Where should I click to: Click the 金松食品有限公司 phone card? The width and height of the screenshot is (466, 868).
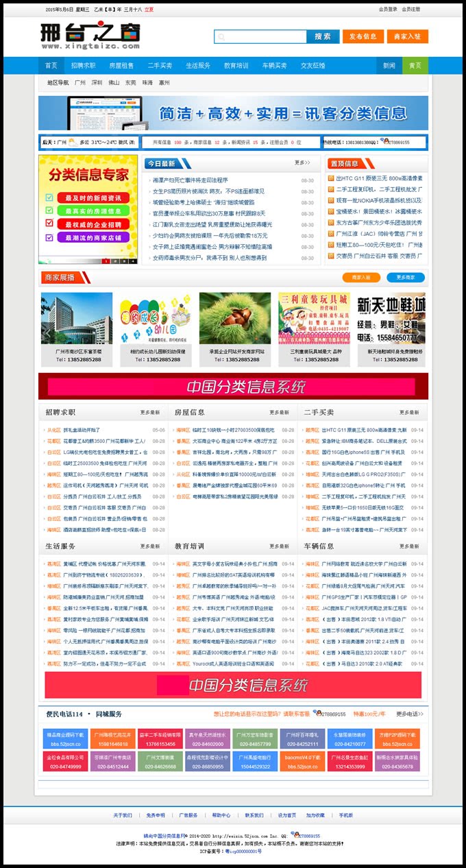tap(65, 762)
